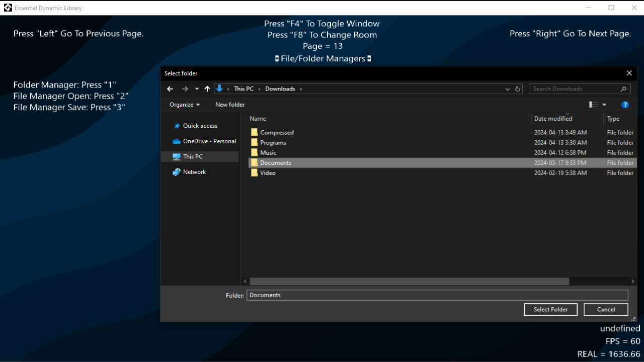644x362 pixels.
Task: Sort files by Date modified column
Action: click(553, 118)
